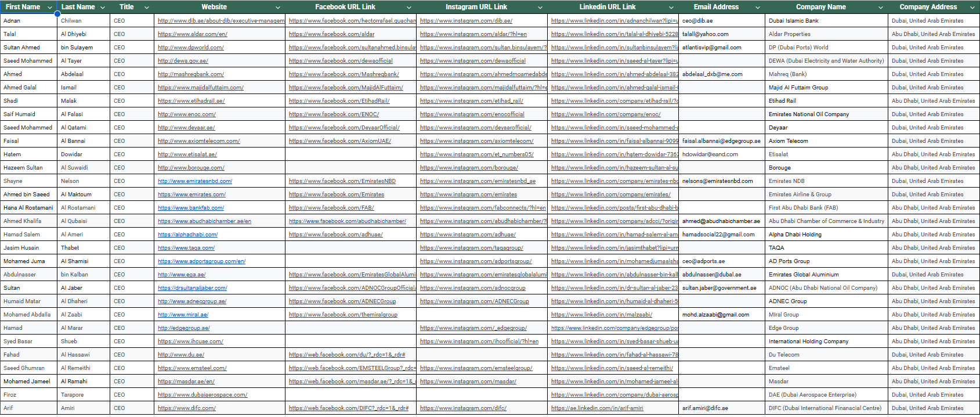The height and width of the screenshot is (417, 980).
Task: Open the aldar.com/en website link
Action: 193,34
